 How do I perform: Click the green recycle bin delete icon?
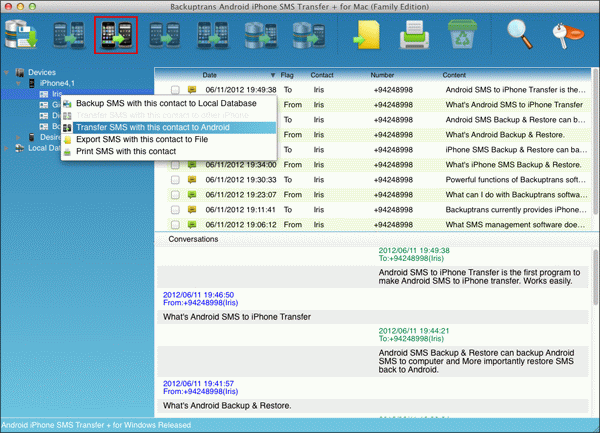(462, 34)
